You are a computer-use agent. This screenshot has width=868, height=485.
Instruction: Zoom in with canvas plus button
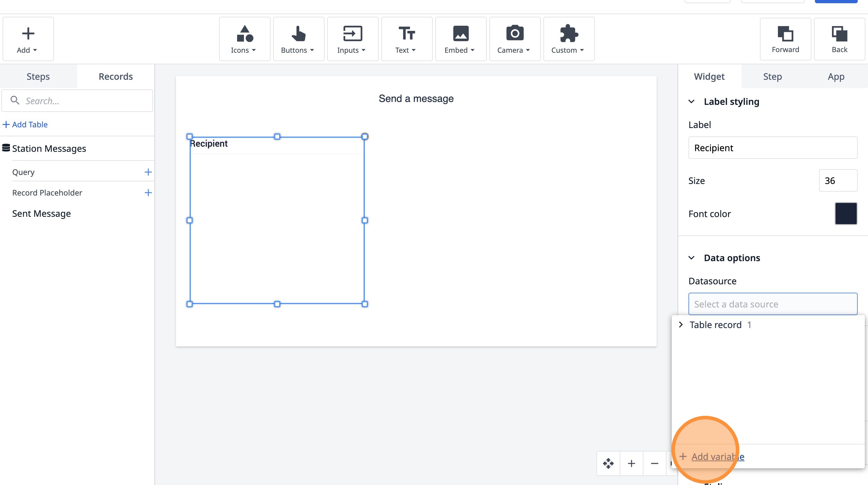[632, 463]
